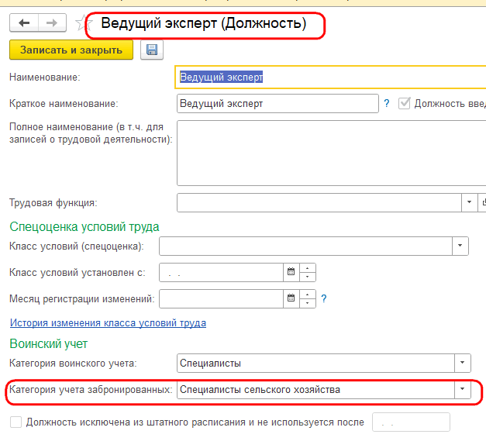Decrease Класс условий установлен с date

tap(308, 277)
